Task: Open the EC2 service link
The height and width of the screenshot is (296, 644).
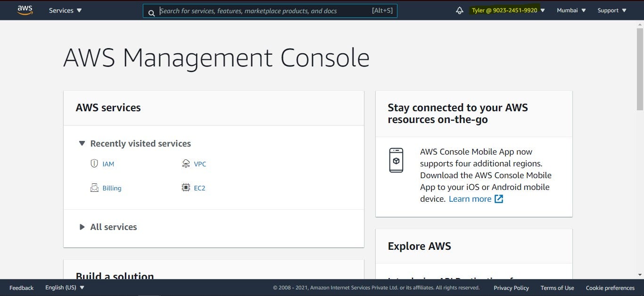Action: coord(199,188)
